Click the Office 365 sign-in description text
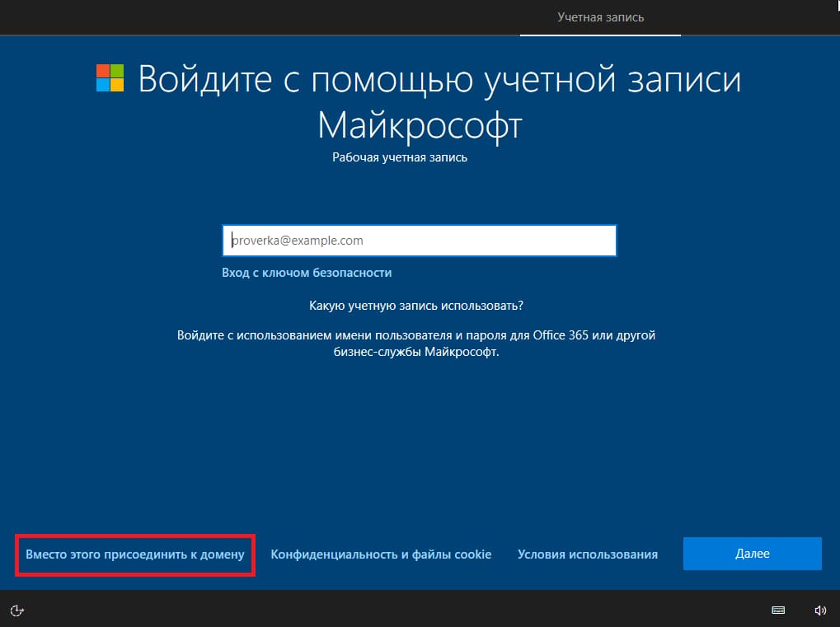Image resolution: width=840 pixels, height=627 pixels. (416, 344)
